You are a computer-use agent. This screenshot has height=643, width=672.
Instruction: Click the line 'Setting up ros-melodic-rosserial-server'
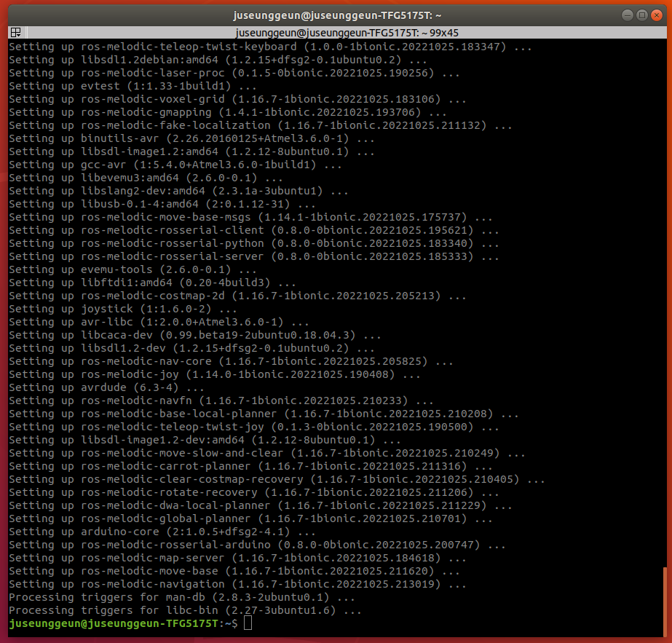pos(253,256)
